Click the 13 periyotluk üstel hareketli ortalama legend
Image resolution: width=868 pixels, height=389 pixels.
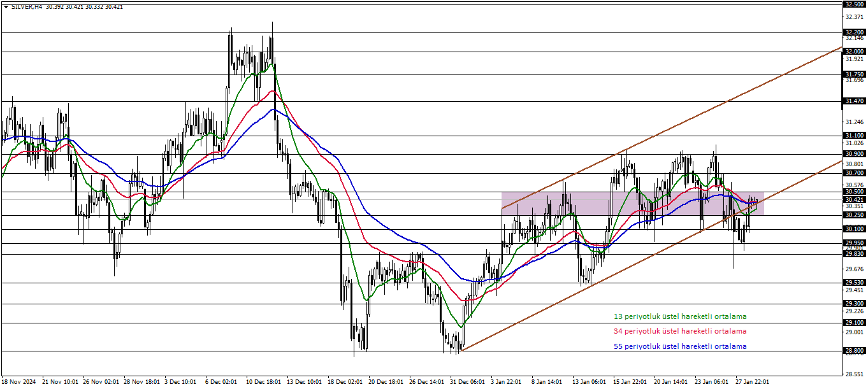pyautogui.click(x=680, y=316)
